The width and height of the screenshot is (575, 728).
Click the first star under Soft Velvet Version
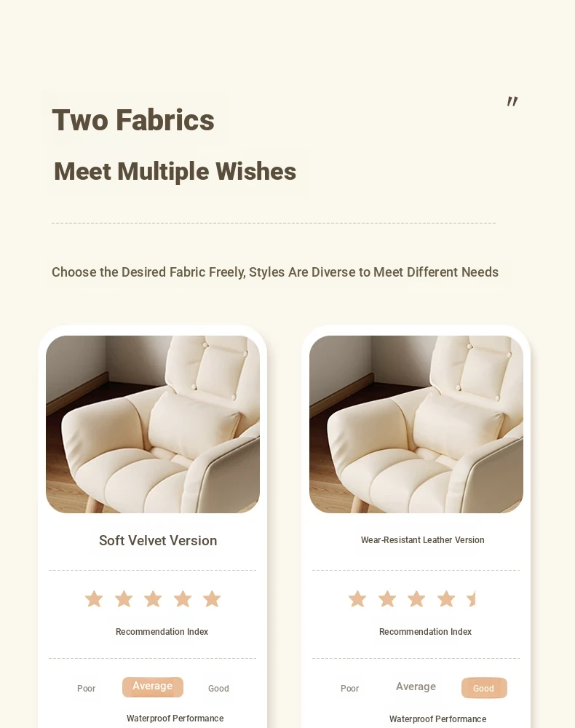94,598
